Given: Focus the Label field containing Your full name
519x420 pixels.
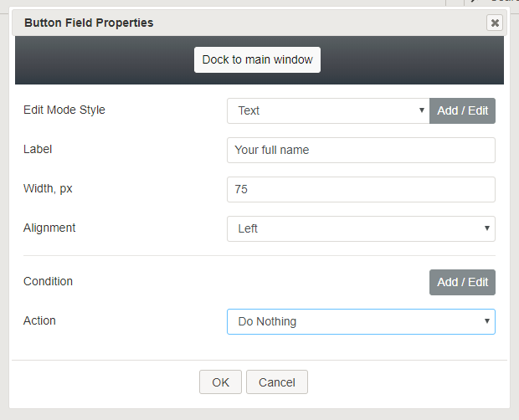Looking at the screenshot, I should pyautogui.click(x=361, y=150).
